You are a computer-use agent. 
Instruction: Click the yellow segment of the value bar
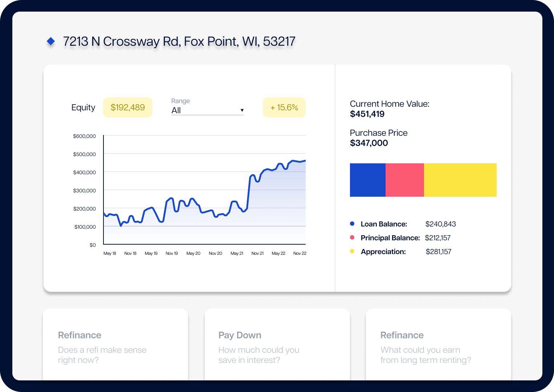pyautogui.click(x=460, y=180)
